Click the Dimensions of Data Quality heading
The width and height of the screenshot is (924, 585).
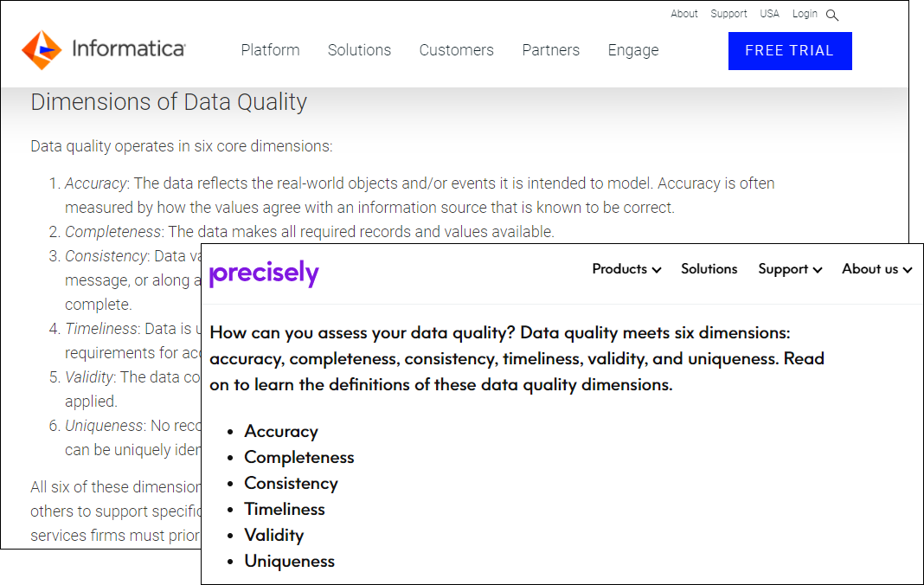click(169, 102)
